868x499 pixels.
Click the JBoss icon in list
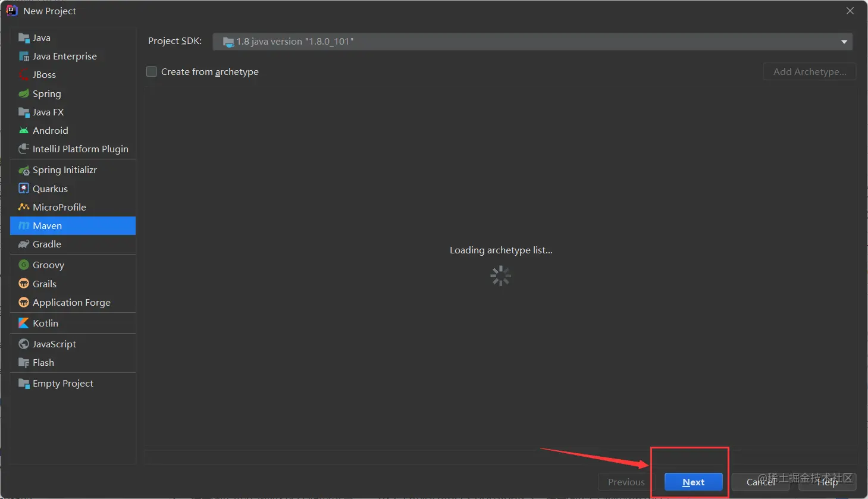coord(24,75)
